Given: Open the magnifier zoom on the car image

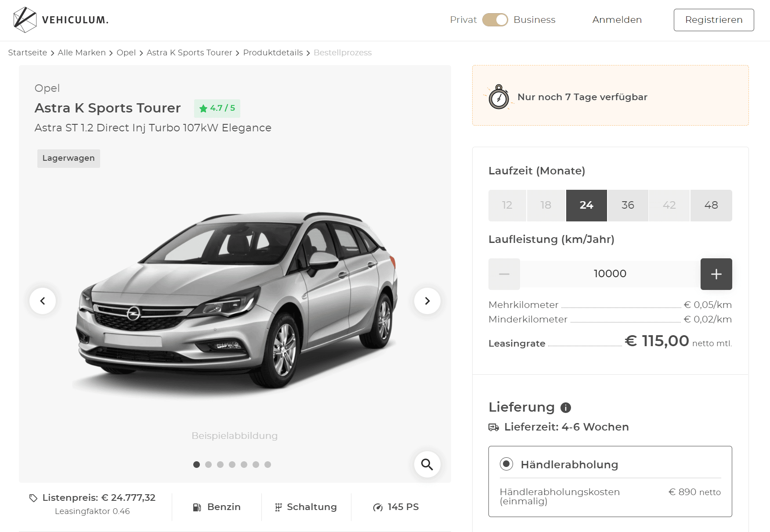Looking at the screenshot, I should click(x=427, y=464).
